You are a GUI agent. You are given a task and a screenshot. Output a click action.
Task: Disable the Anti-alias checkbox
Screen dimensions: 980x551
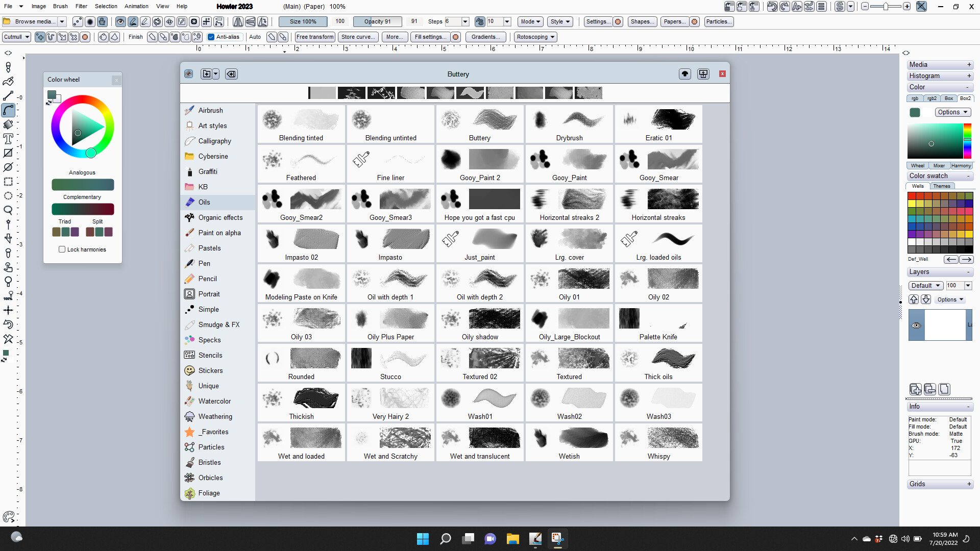point(211,37)
